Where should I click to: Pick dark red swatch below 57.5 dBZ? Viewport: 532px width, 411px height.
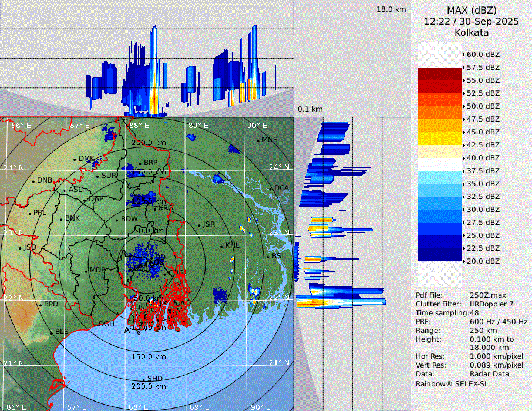click(439, 74)
